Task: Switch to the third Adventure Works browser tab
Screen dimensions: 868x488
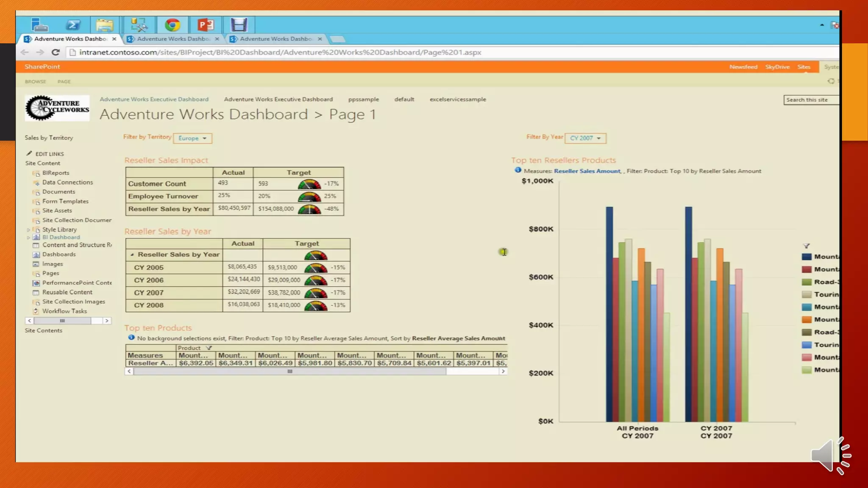Action: point(276,39)
